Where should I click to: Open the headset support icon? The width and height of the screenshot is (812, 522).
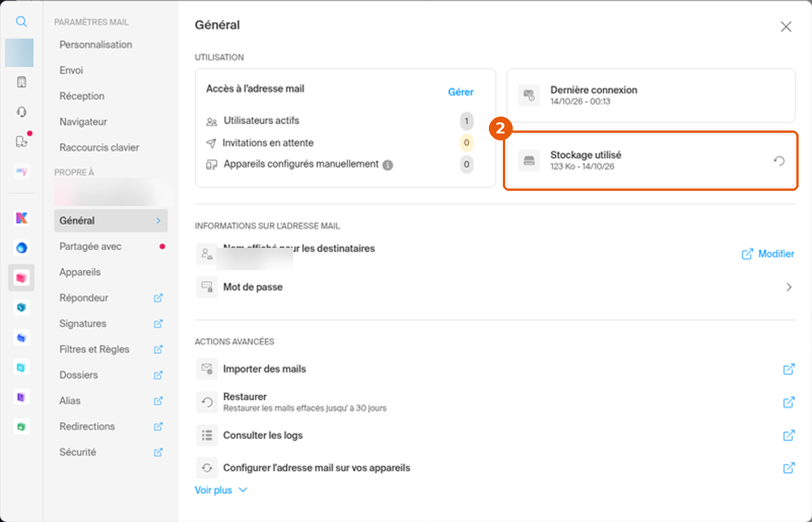click(21, 112)
